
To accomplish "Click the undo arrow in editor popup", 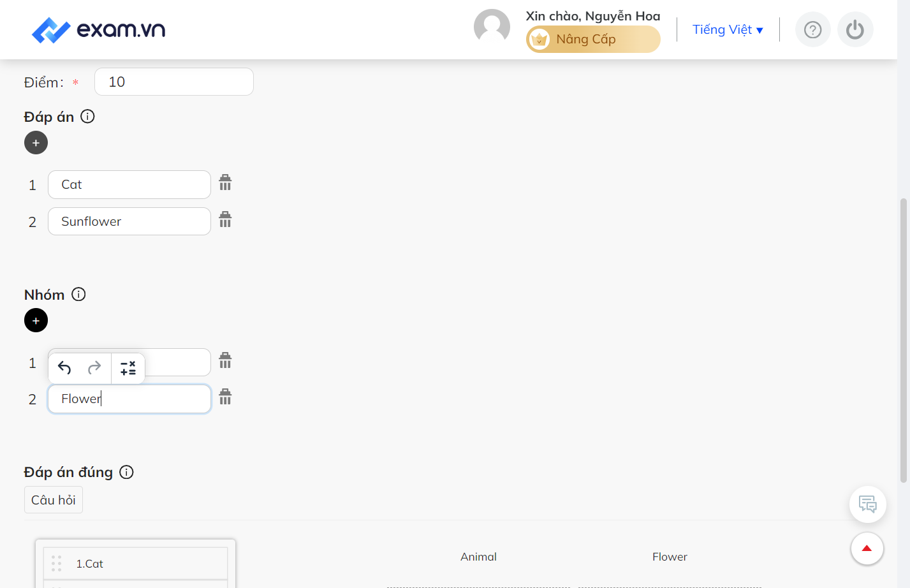I will pyautogui.click(x=64, y=368).
